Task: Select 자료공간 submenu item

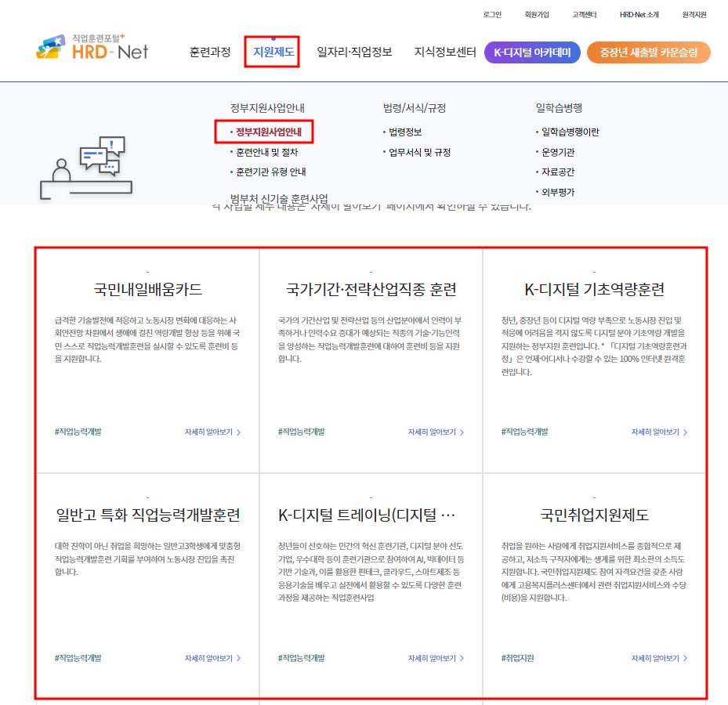Action: click(x=558, y=172)
